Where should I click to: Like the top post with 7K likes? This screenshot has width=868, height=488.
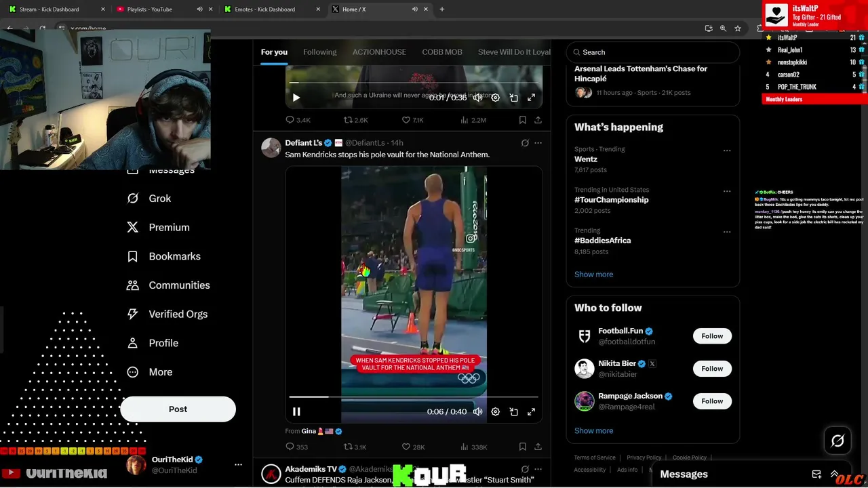(x=412, y=120)
